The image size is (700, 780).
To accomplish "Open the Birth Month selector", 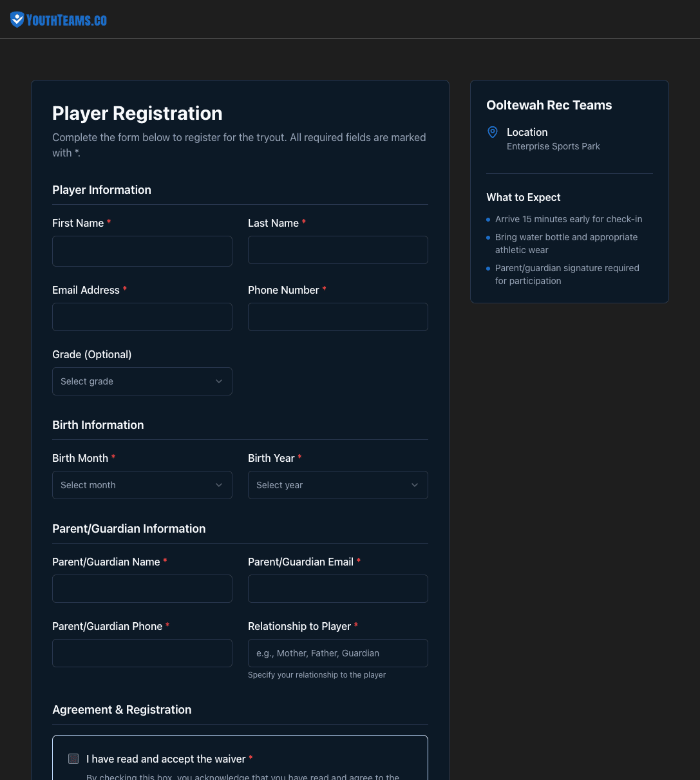I will 142,485.
